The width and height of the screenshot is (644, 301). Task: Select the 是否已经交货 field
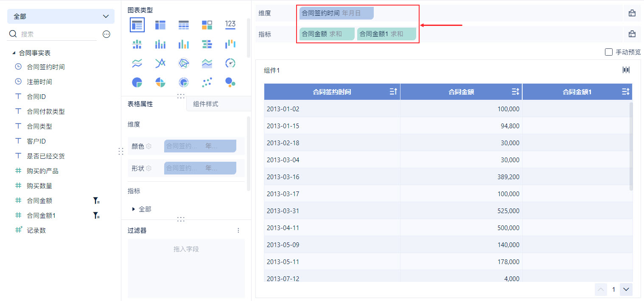click(x=46, y=156)
